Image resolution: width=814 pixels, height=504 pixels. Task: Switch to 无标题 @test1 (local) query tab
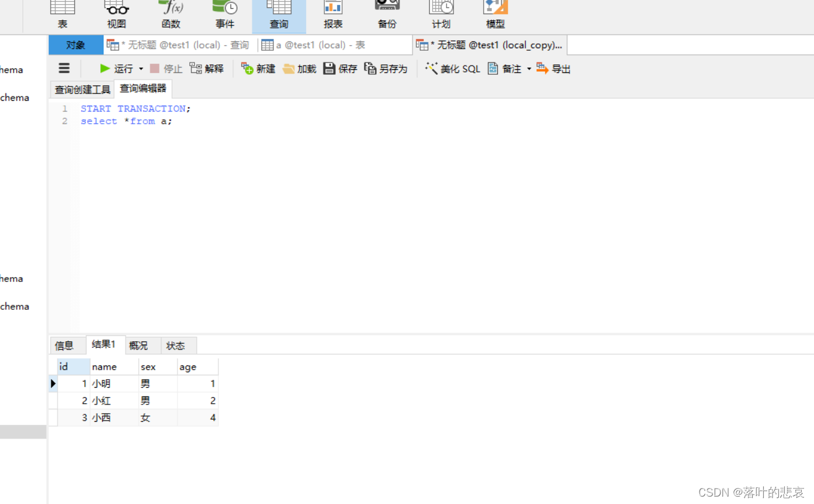[178, 45]
